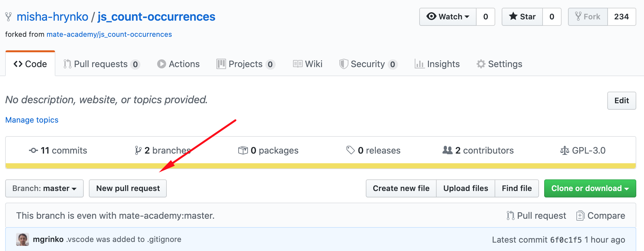Open the 0 releases link
Image resolution: width=644 pixels, height=251 pixels.
click(373, 150)
